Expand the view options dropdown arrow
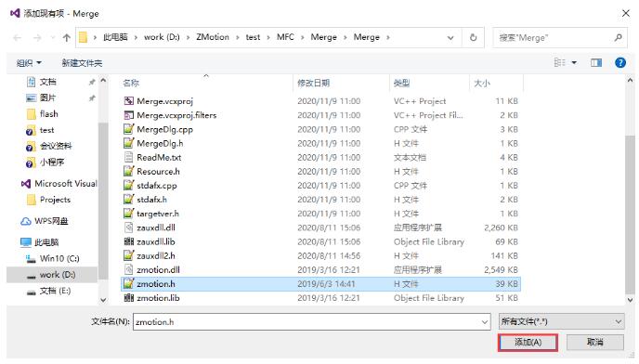The width and height of the screenshot is (639, 364). click(574, 63)
